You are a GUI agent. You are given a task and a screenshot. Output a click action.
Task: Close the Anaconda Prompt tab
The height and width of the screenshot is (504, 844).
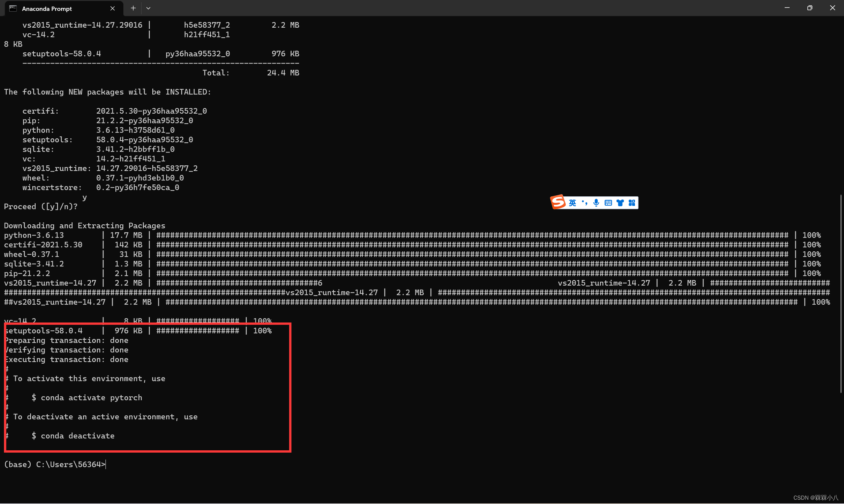pos(112,9)
